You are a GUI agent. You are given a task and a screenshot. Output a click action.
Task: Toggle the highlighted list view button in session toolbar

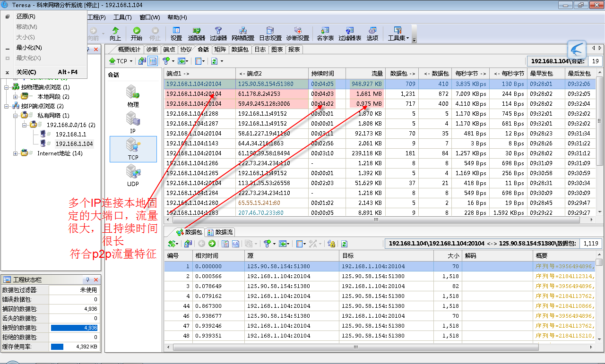(153, 61)
